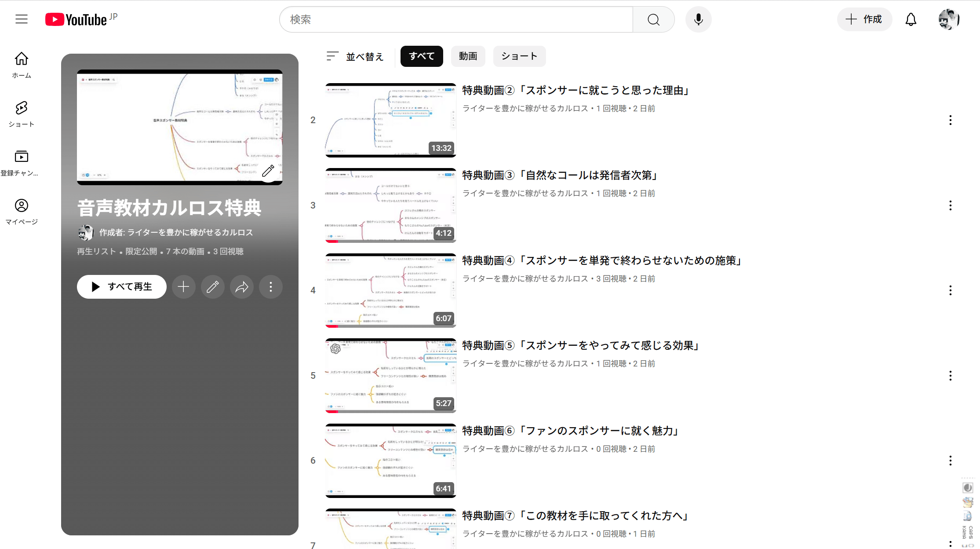Click the 作成 create button
980x549 pixels.
864,19
